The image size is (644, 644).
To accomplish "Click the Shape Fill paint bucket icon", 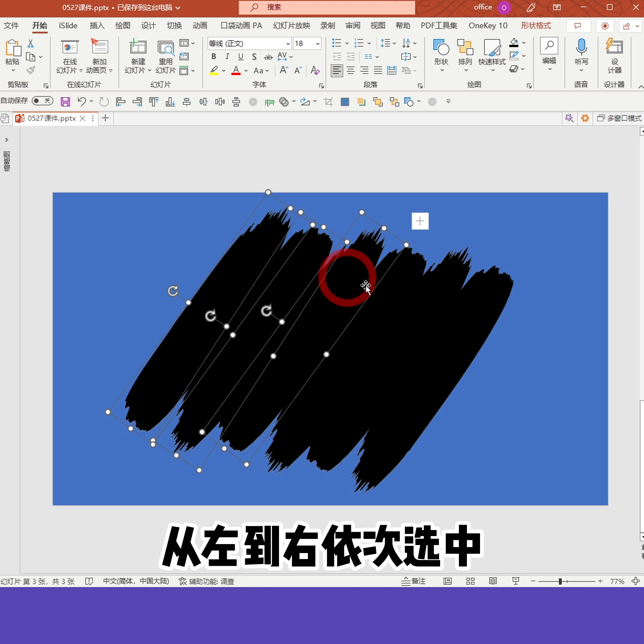I will [x=514, y=43].
